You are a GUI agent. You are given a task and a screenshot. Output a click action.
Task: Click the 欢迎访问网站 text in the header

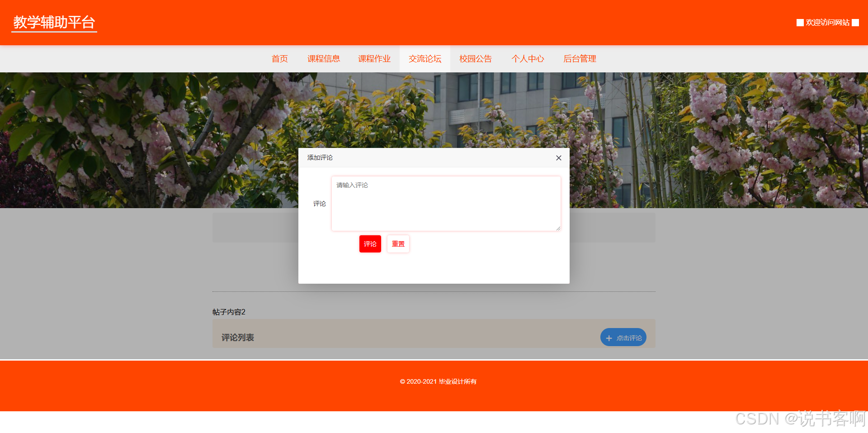click(828, 23)
